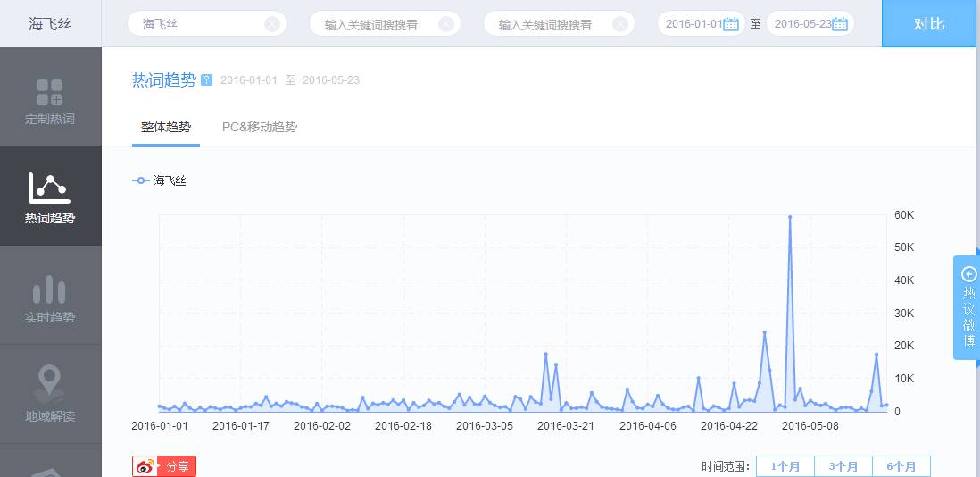Select the 1个月 time range

[x=785, y=466]
